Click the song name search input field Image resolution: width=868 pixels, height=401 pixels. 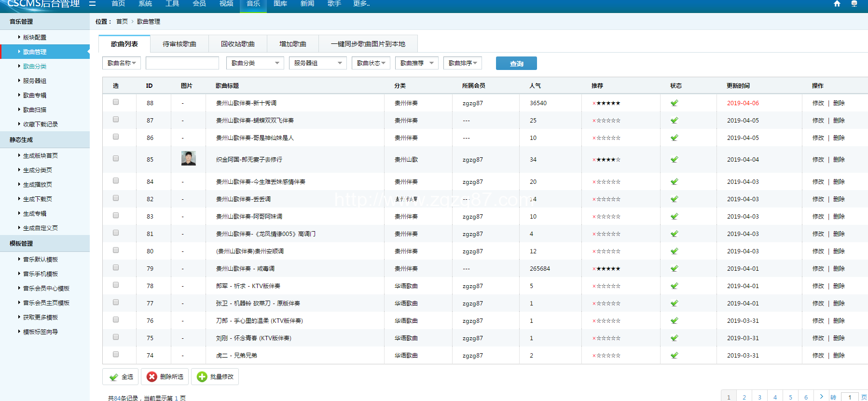coord(182,63)
